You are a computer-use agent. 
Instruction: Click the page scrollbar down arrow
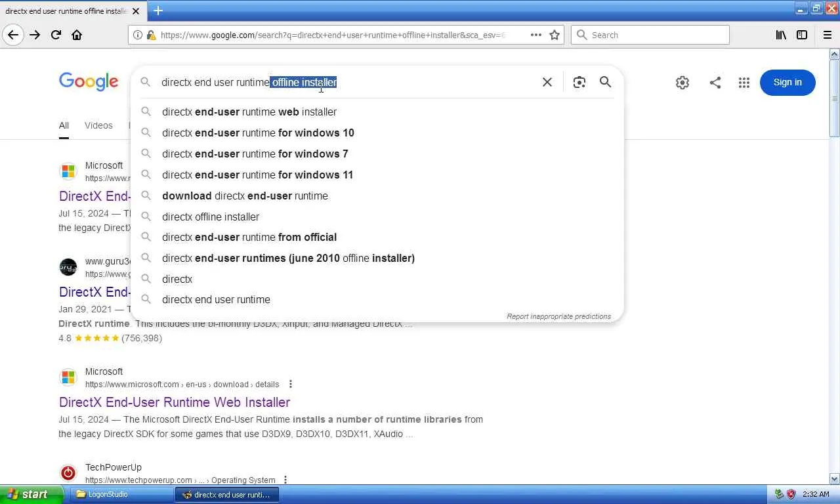point(835,479)
